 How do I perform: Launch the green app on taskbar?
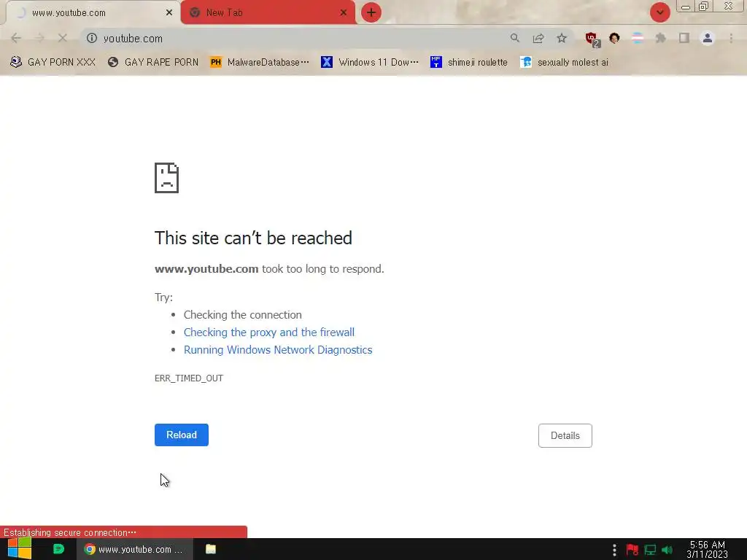58,549
